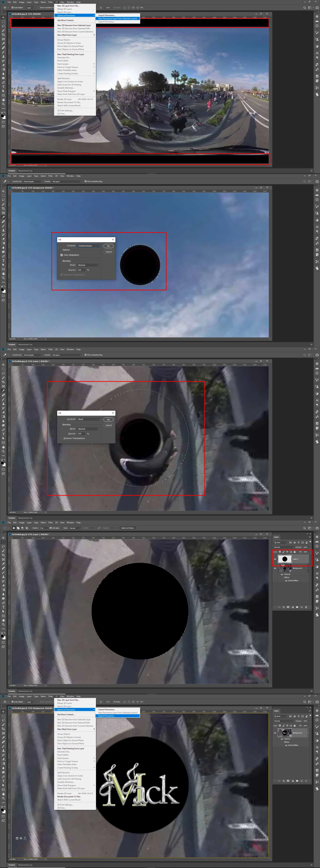Select Eraser tool in the Black Fill dialog window
Screen dimensions: 320x868
[3, 413]
